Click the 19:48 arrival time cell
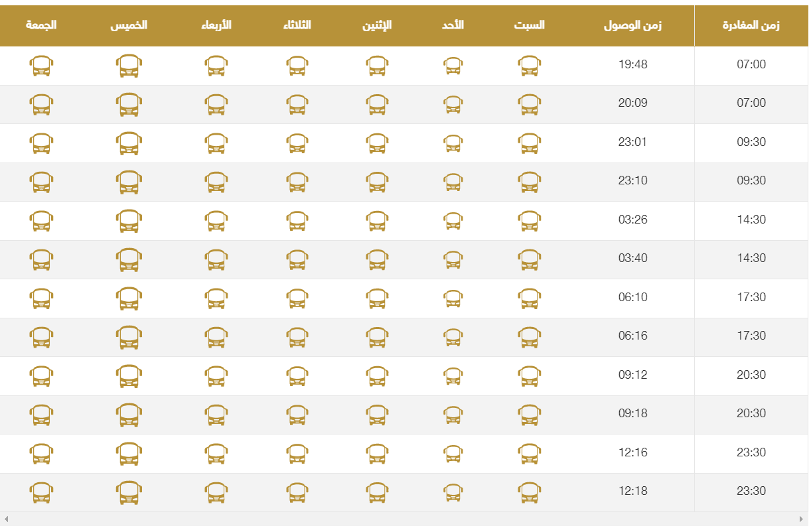This screenshot has height=532, width=811. [x=632, y=65]
